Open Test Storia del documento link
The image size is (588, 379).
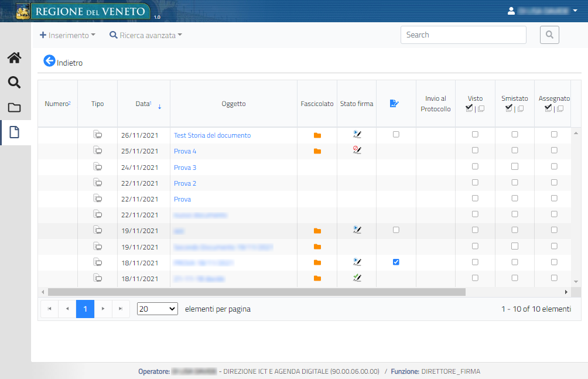pyautogui.click(x=212, y=135)
